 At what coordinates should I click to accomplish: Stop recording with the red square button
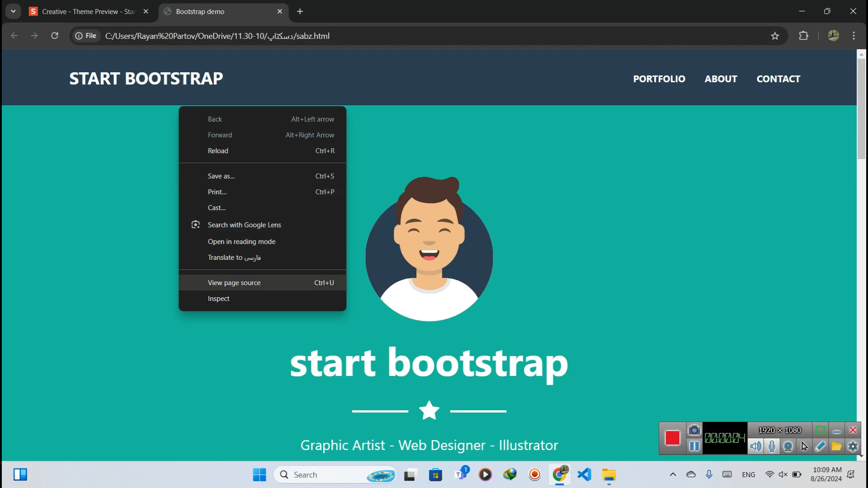(x=672, y=438)
